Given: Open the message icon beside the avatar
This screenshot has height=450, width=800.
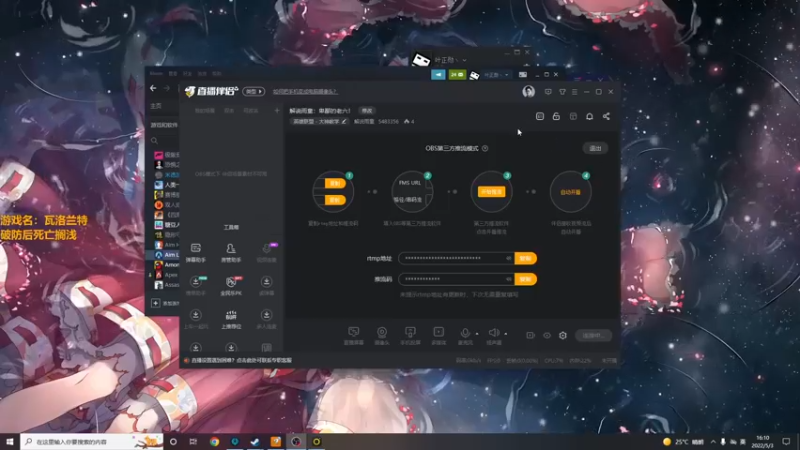Looking at the screenshot, I should click(x=548, y=92).
